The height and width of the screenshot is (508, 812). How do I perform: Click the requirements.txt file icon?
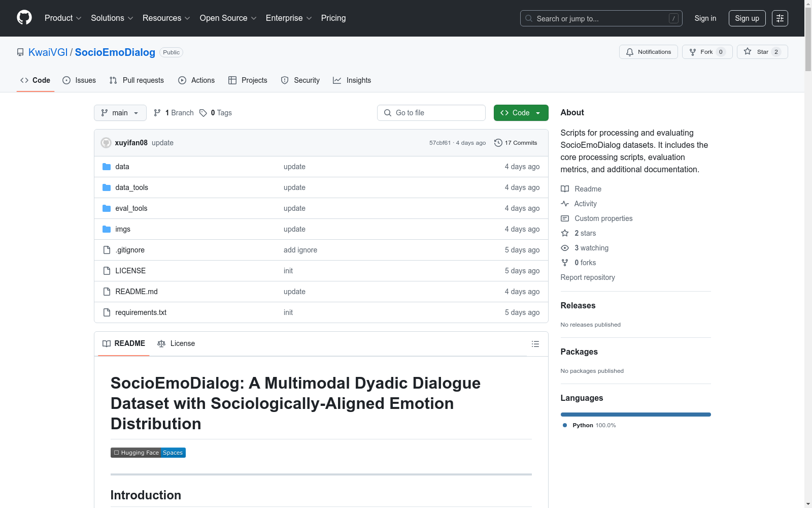107,312
